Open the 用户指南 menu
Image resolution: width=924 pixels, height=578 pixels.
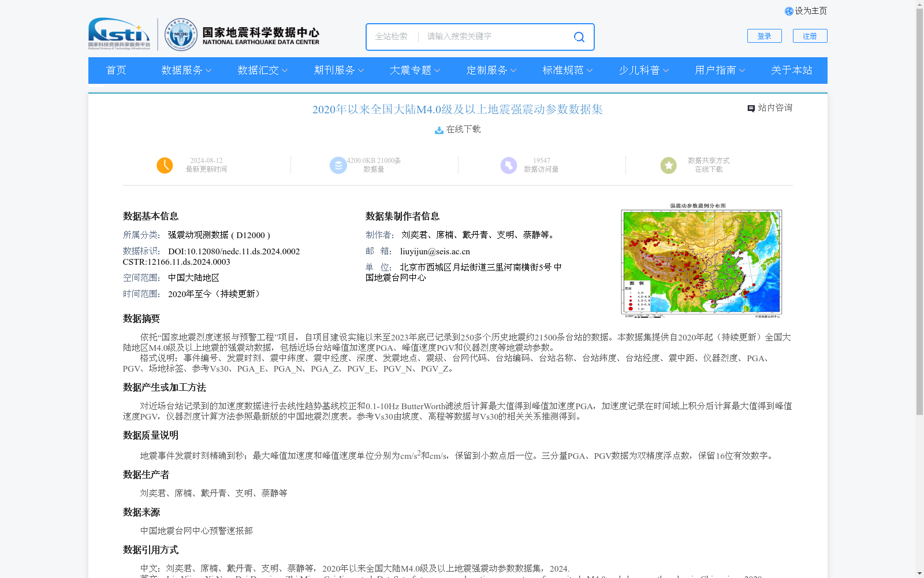point(716,71)
